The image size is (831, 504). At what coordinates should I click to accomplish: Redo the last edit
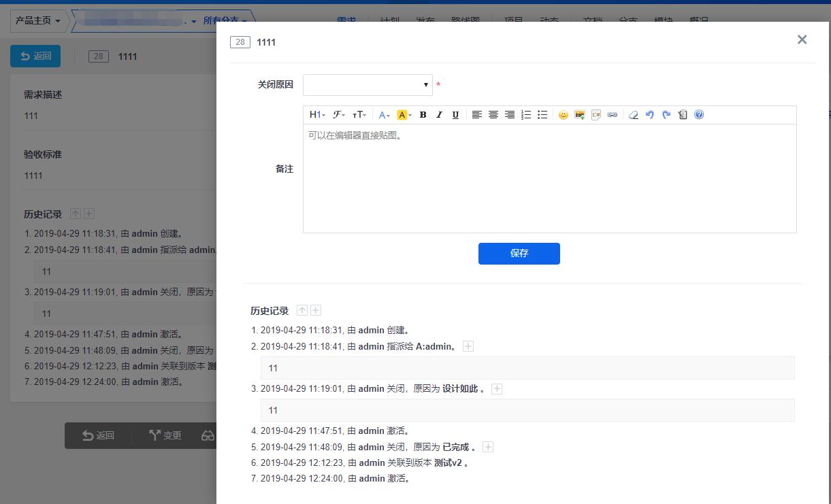666,115
